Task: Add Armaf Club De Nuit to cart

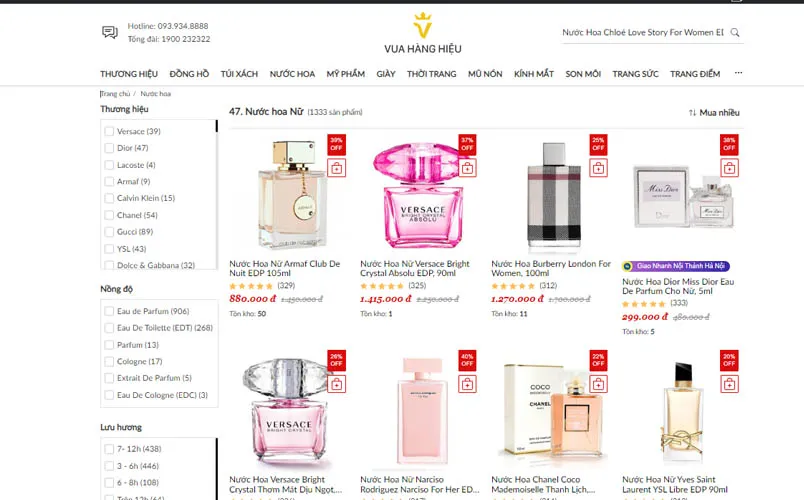Action: (x=336, y=168)
